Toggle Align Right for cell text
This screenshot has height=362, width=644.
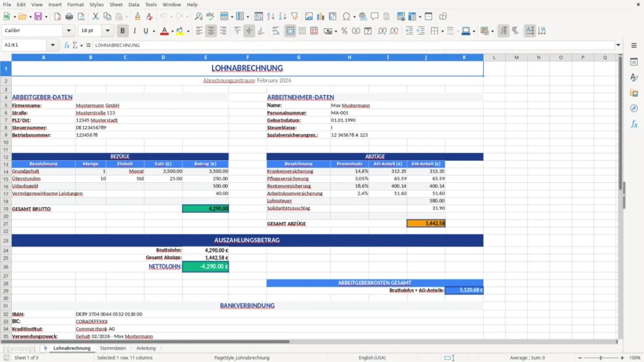[223, 31]
